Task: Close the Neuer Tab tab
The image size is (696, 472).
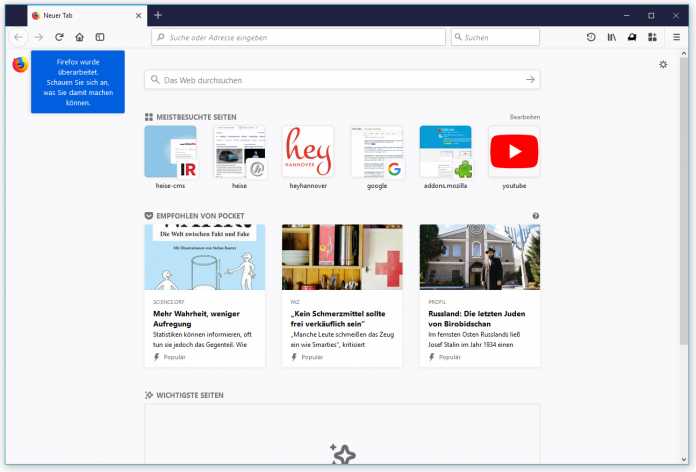Action: click(137, 16)
